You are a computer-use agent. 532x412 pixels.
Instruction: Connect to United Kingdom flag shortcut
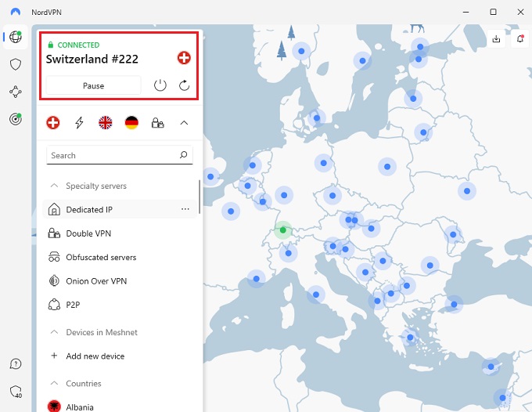[106, 123]
